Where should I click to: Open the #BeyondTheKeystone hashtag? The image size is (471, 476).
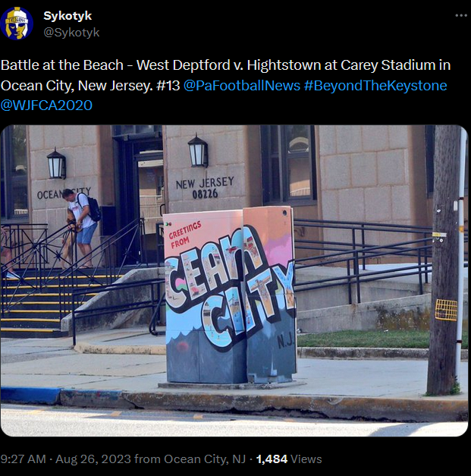click(x=375, y=86)
